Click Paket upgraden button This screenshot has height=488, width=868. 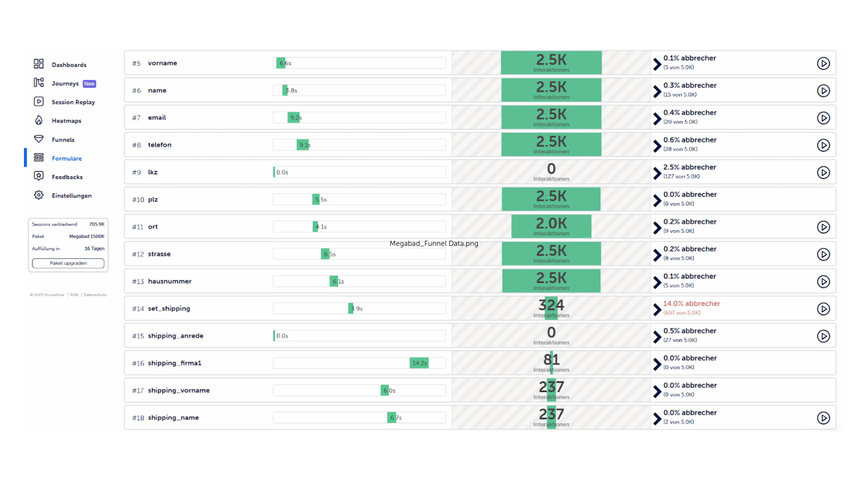tap(68, 263)
